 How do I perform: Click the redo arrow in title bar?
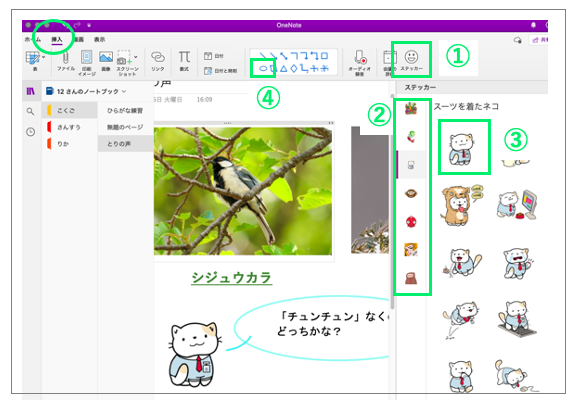click(x=77, y=25)
